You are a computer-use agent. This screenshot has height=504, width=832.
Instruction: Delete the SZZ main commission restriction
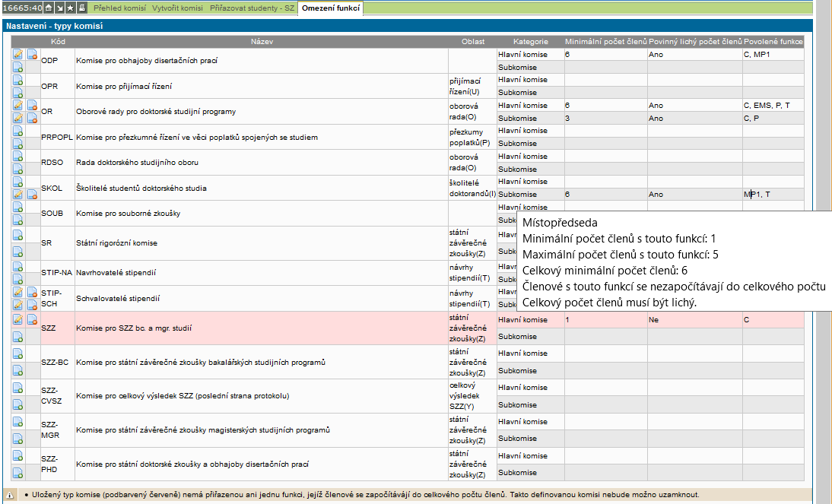pos(33,320)
